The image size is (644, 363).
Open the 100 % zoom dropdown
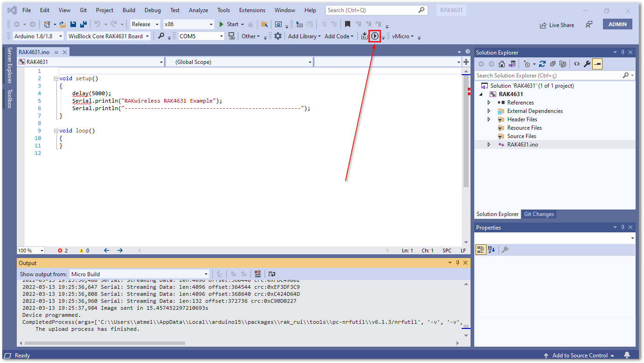pyautogui.click(x=31, y=251)
